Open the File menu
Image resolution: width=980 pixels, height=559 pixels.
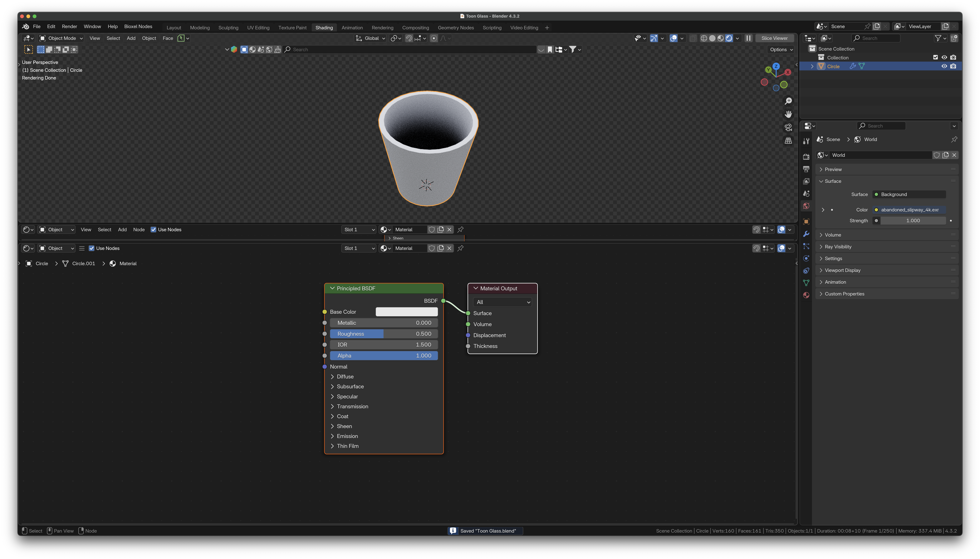click(x=37, y=27)
